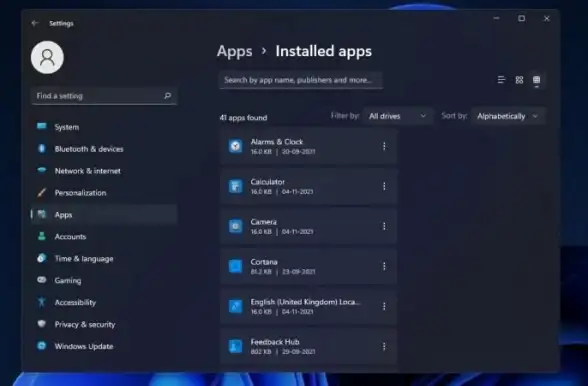Viewport: 588px width, 386px height.
Task: Close the Settings window
Action: [547, 18]
